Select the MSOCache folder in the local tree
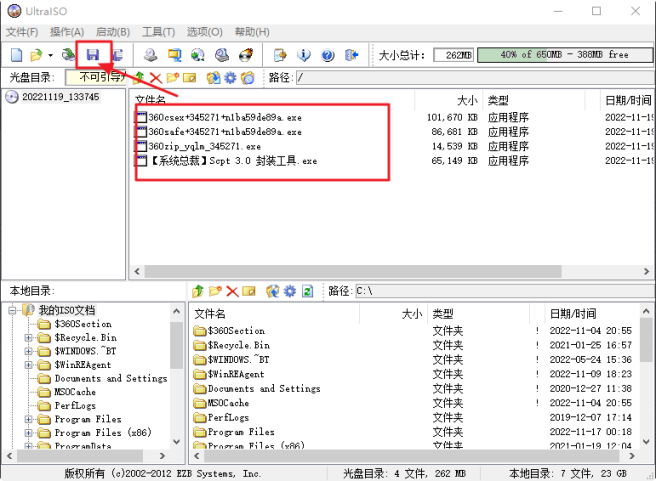The image size is (656, 481). coord(75,392)
